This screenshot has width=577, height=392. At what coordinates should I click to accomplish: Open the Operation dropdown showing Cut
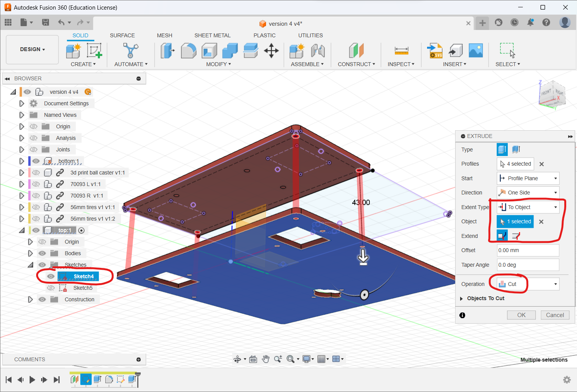[x=528, y=284]
